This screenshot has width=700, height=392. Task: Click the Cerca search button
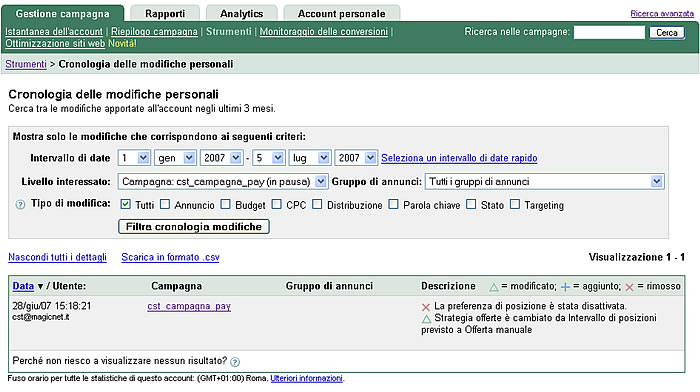click(667, 33)
